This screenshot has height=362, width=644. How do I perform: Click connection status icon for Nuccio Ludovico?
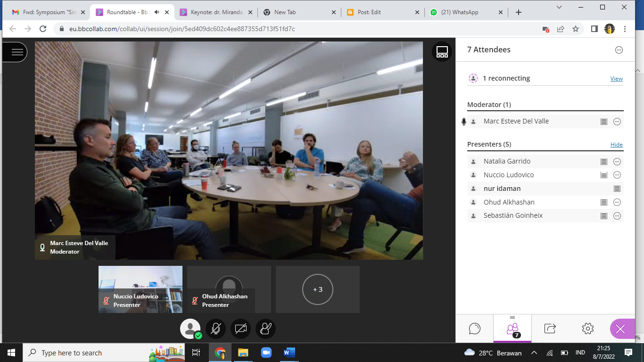[603, 175]
